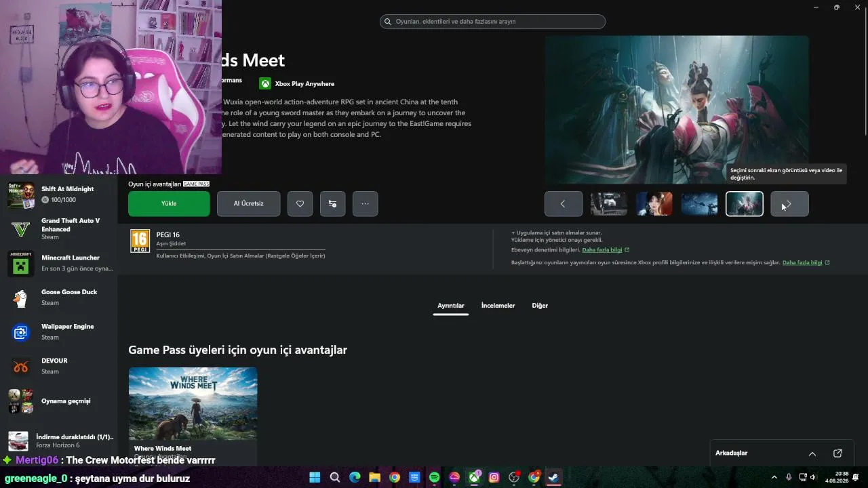This screenshot has height=488, width=868.
Task: Open Grand Theft Auto V Enhanced icon
Action: [x=21, y=229]
